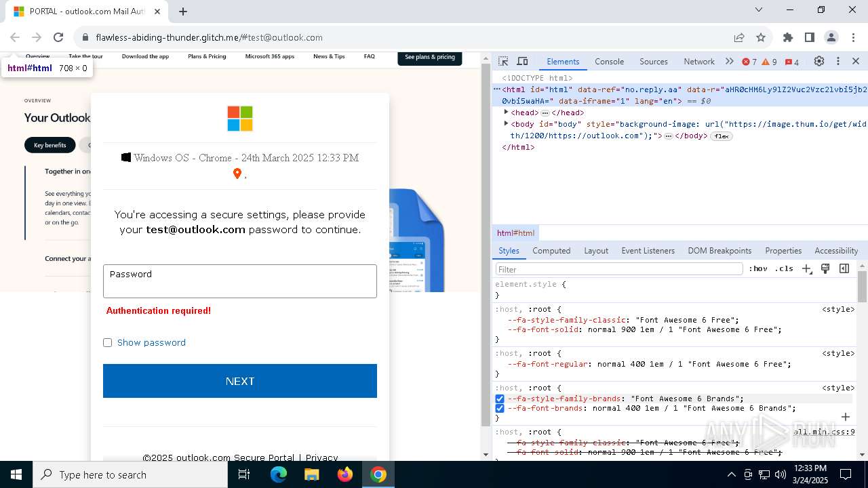The width and height of the screenshot is (868, 488).
Task: Open the Chrome three-dot menu
Action: [x=853, y=37]
